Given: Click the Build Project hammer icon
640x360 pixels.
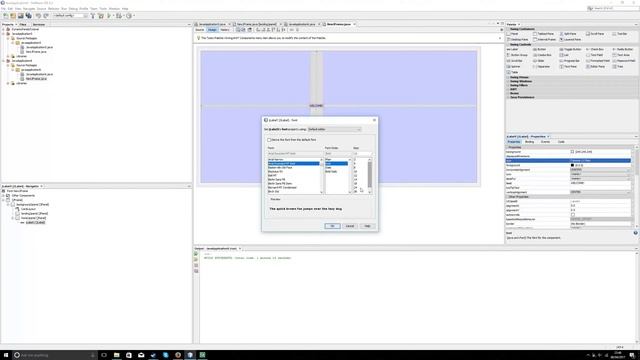Looking at the screenshot, I should 93,16.
